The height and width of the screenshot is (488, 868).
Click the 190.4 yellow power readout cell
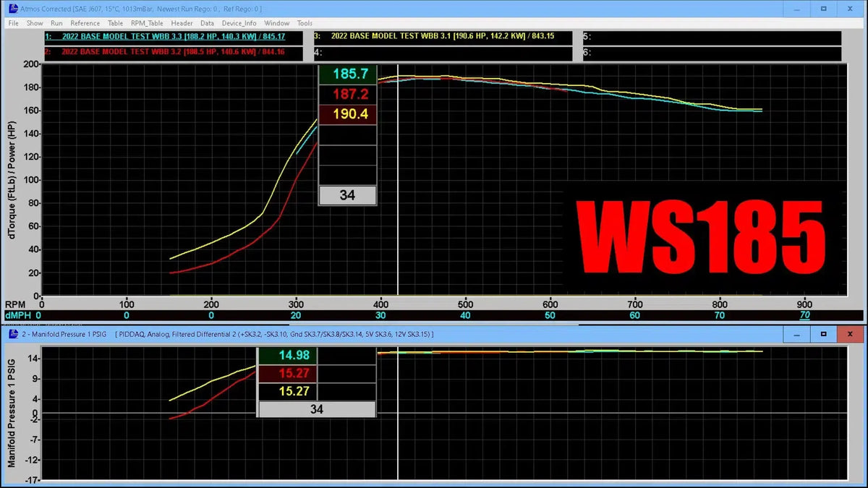tap(347, 114)
